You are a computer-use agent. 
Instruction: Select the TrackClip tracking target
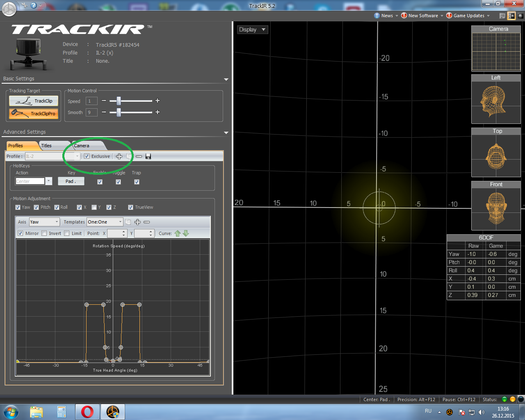(x=34, y=101)
